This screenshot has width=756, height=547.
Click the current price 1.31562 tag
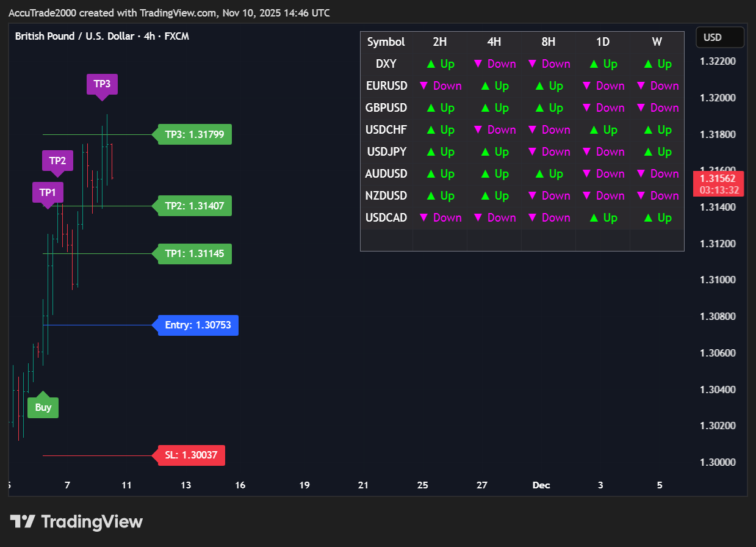719,183
